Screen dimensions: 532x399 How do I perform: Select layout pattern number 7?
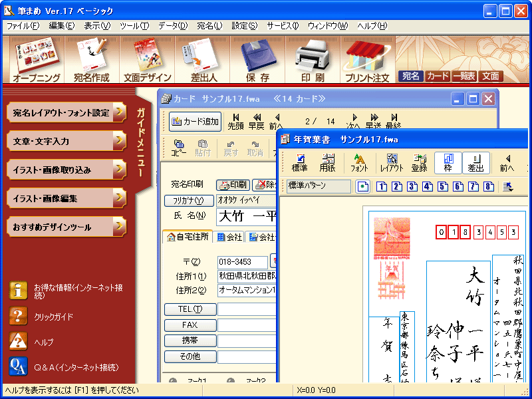[473, 187]
